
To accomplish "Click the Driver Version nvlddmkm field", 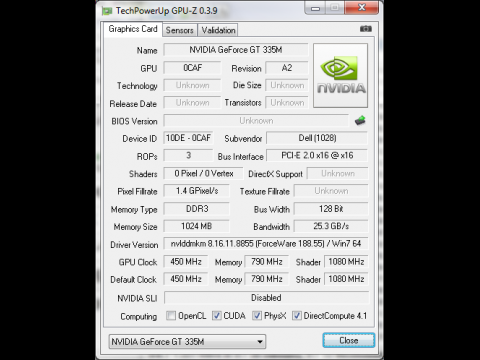I will coord(266,244).
